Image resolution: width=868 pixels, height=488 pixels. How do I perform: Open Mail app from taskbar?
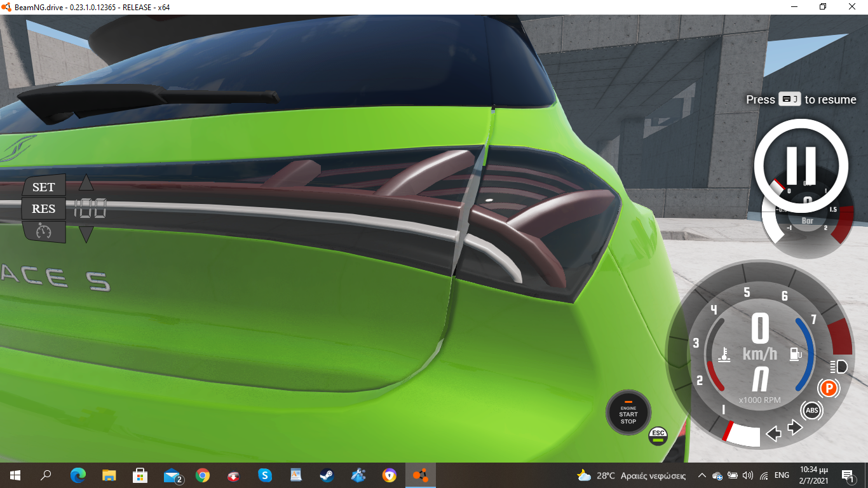coord(172,475)
